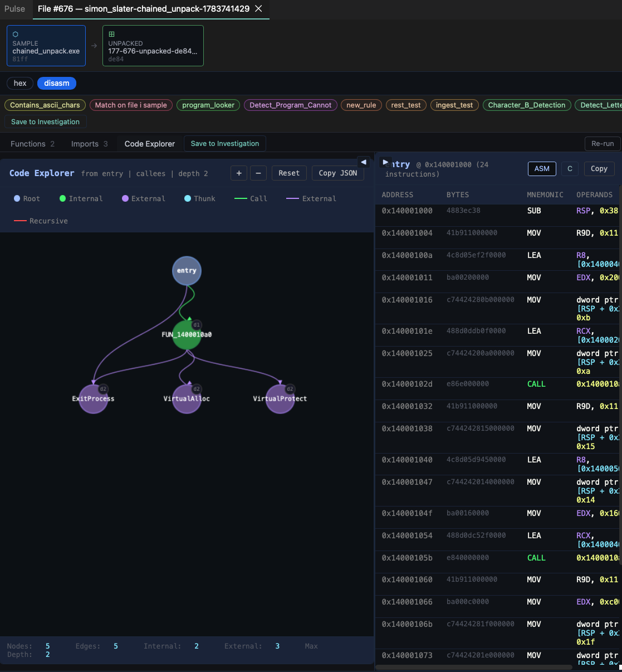This screenshot has height=672, width=622.
Task: Select the new_rule tag
Action: point(361,105)
